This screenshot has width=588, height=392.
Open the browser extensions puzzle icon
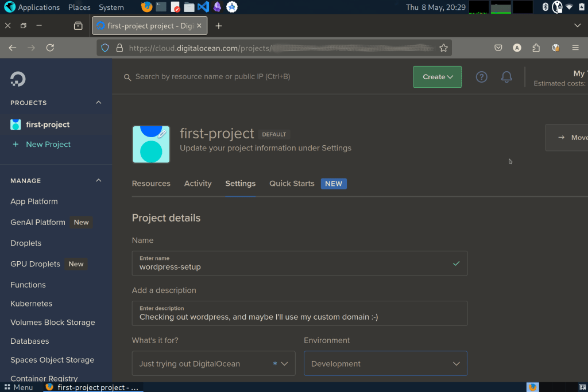point(536,48)
